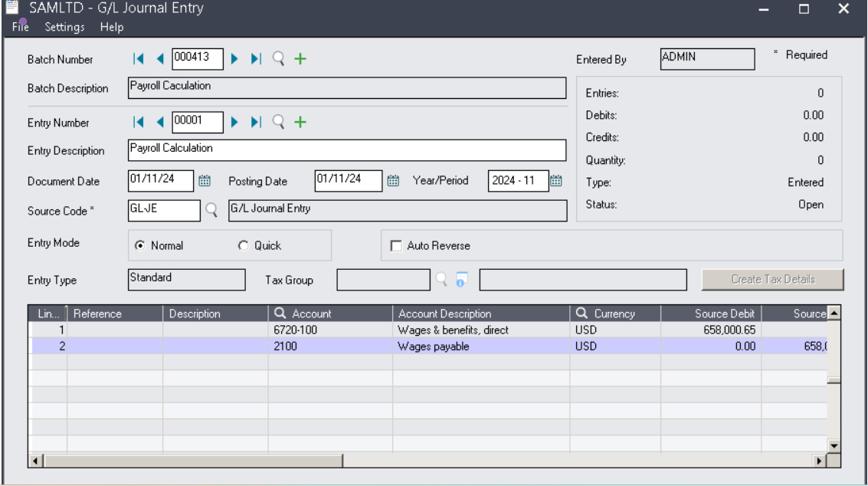
Task: Open the File menu
Action: tap(21, 27)
